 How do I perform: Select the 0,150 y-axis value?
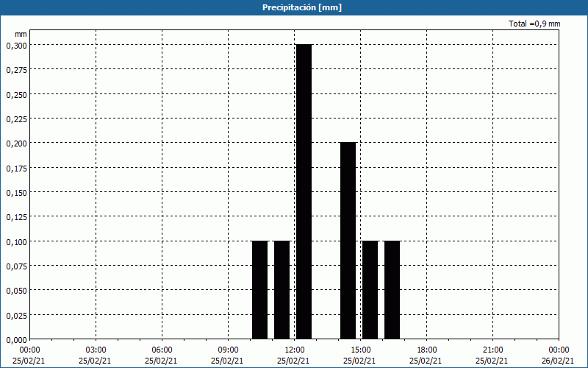16,193
